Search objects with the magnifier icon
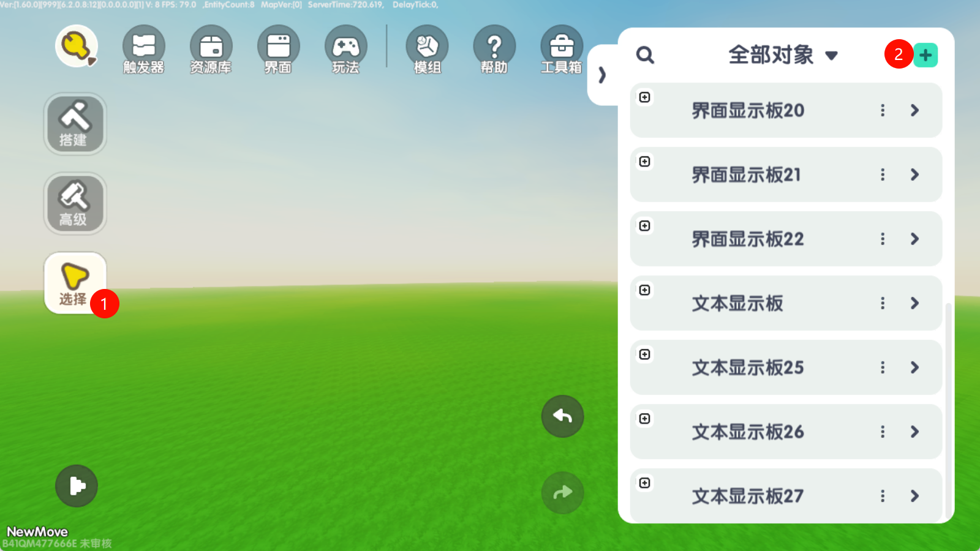Image resolution: width=980 pixels, height=551 pixels. (x=645, y=55)
